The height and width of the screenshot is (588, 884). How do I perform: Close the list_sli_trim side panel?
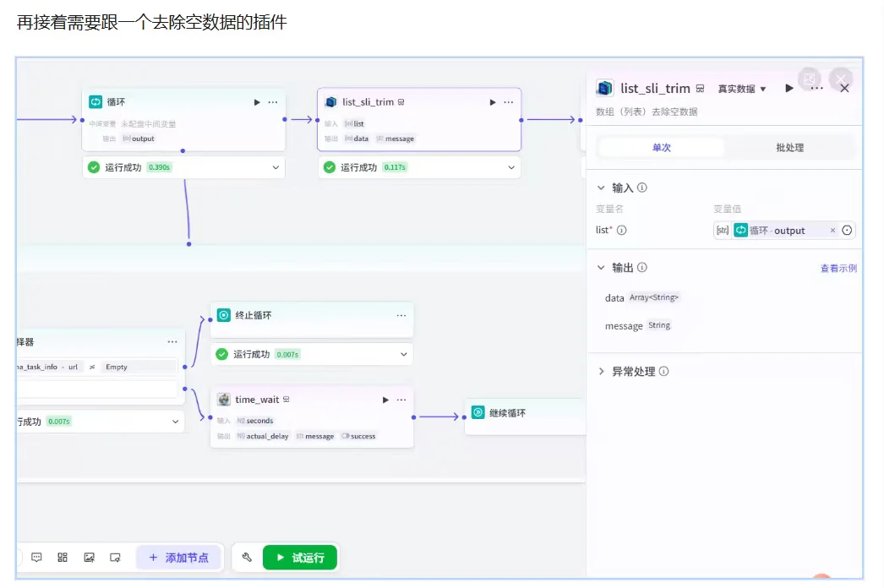click(844, 88)
